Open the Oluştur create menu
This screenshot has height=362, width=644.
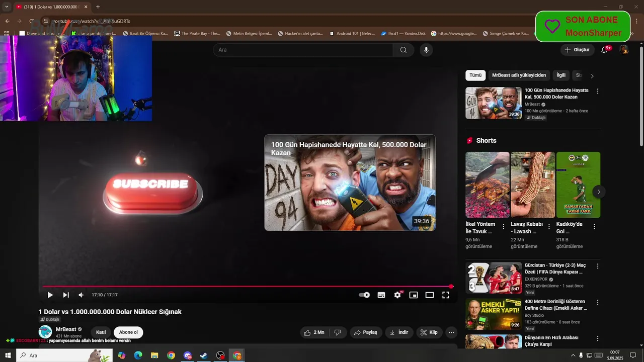[577, 50]
